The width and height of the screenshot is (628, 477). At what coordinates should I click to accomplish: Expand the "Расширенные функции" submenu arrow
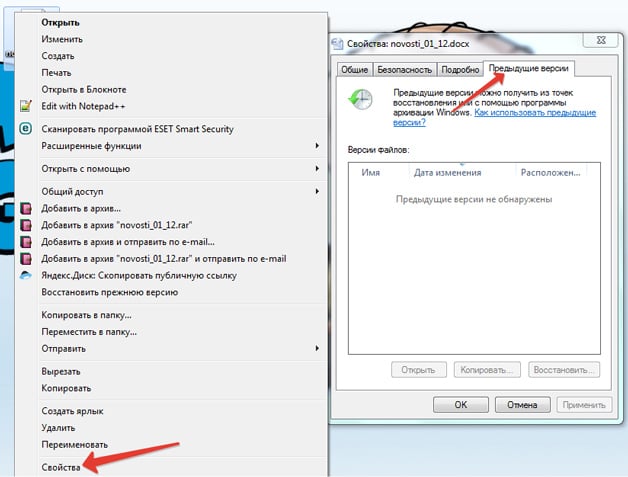(317, 145)
